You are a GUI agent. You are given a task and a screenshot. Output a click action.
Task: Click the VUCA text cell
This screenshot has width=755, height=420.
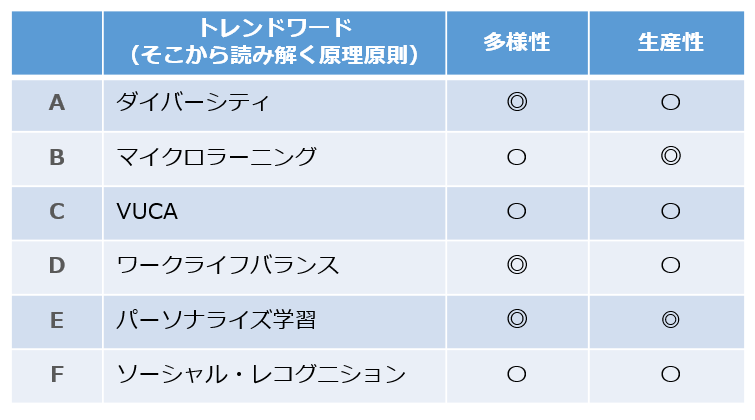point(274,213)
